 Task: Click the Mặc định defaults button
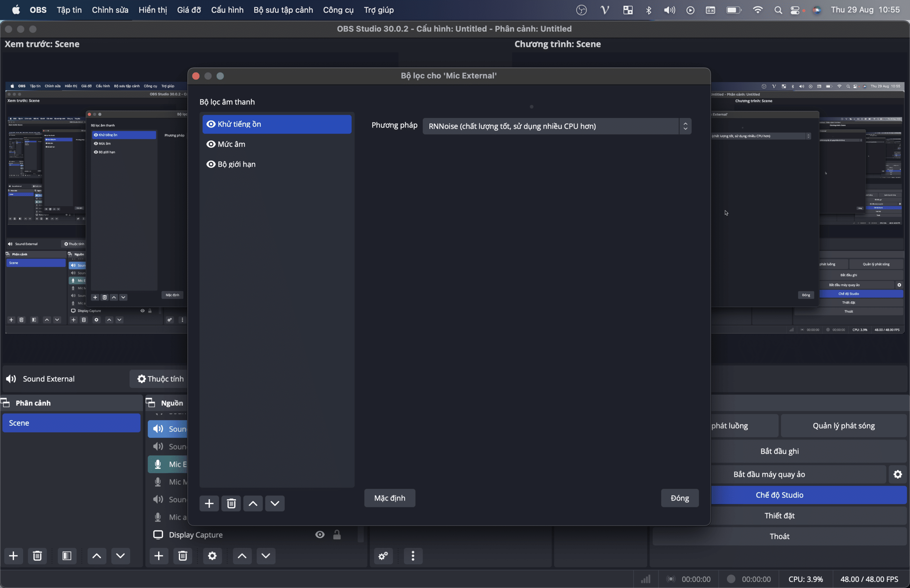[390, 498]
